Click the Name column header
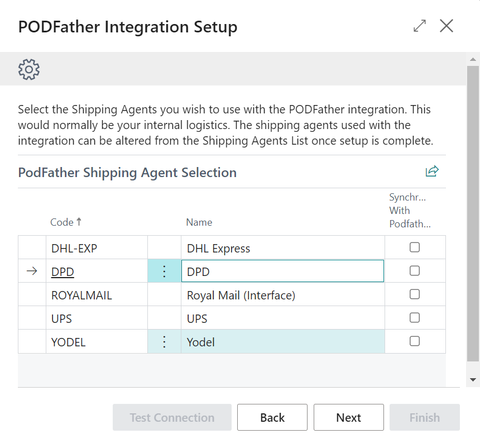 pos(199,222)
